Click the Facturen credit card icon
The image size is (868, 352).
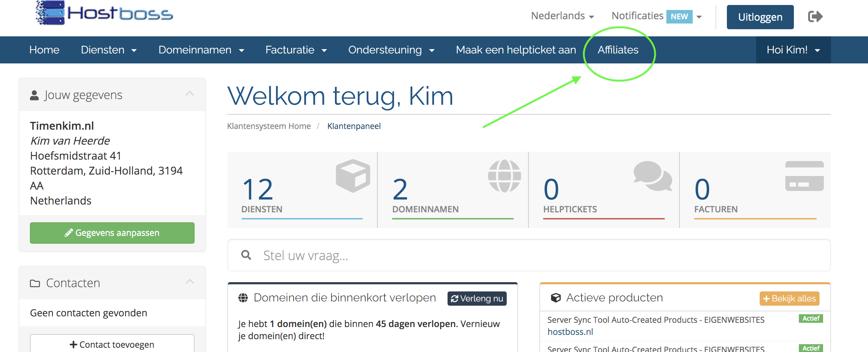(804, 176)
